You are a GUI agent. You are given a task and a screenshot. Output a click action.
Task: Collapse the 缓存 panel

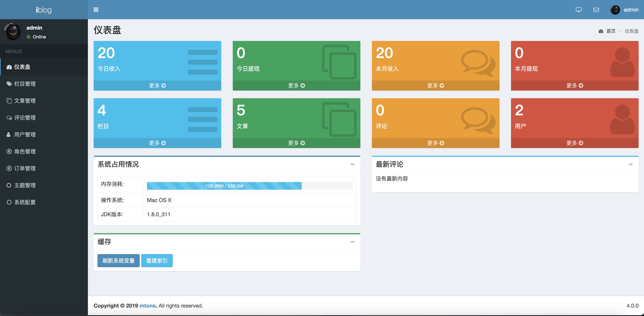353,242
